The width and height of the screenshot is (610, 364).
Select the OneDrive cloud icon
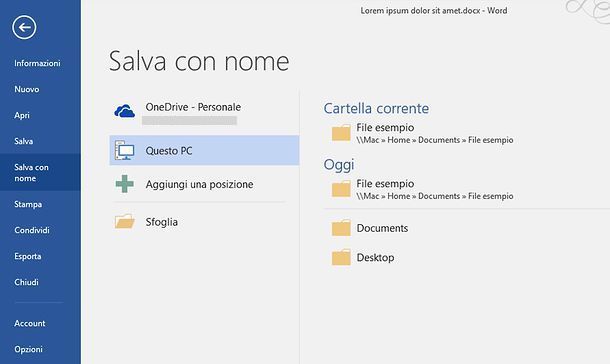(124, 111)
